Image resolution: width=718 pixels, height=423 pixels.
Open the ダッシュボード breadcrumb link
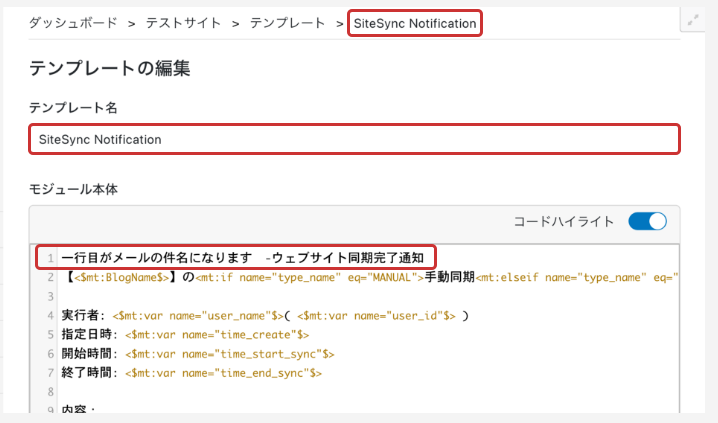[70, 23]
